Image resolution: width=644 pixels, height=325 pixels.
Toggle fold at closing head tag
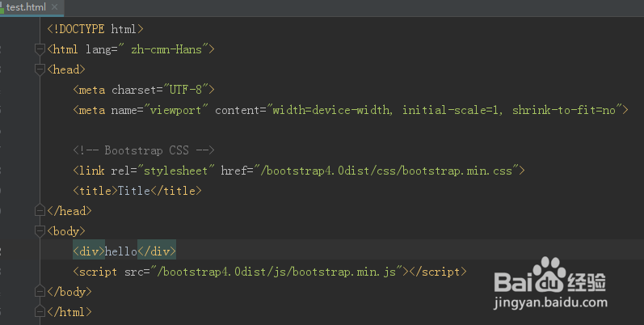click(40, 211)
